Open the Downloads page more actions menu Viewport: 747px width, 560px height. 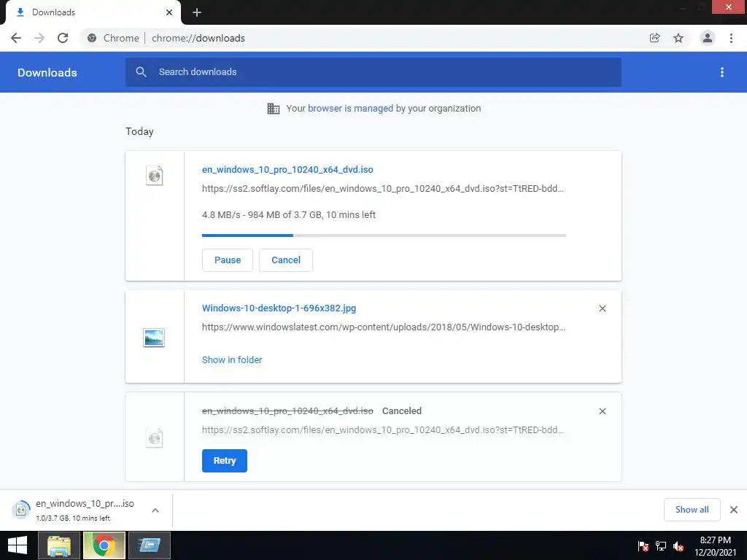(722, 72)
